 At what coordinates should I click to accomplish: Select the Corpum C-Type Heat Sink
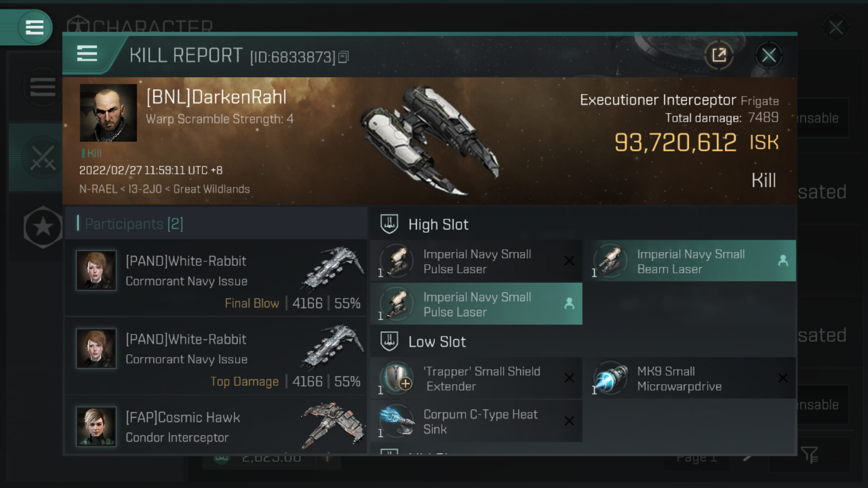coord(476,421)
